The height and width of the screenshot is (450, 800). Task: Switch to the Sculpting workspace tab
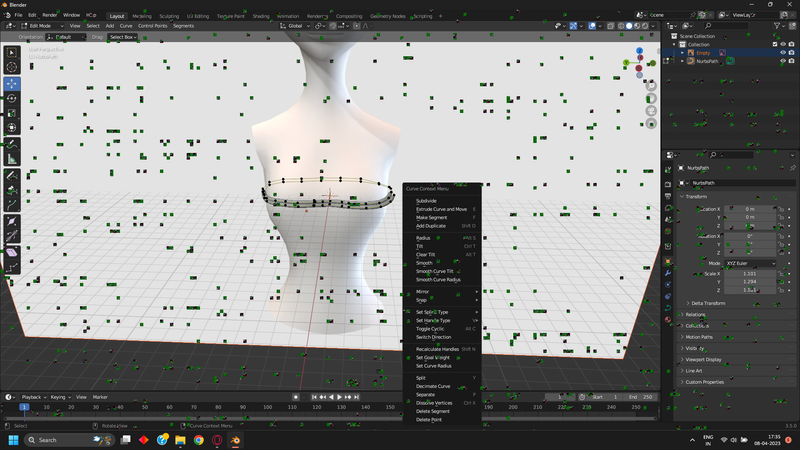(169, 16)
